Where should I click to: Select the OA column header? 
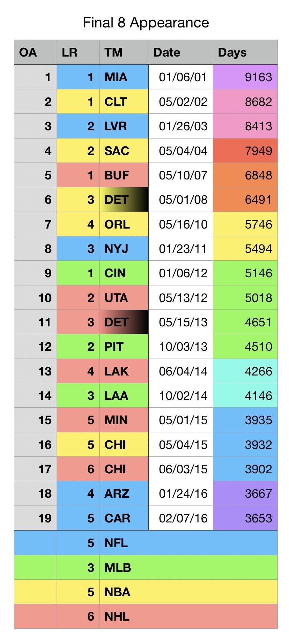pyautogui.click(x=35, y=52)
